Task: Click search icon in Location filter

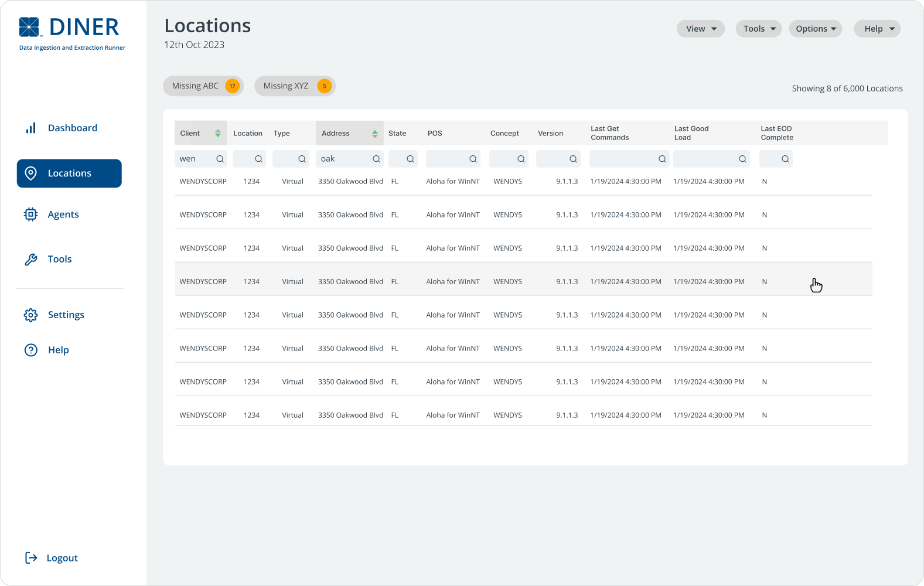Action: (x=258, y=159)
